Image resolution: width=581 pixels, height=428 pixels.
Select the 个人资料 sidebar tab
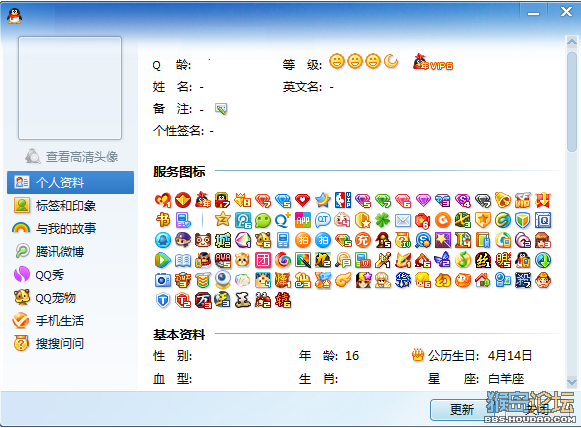point(70,182)
